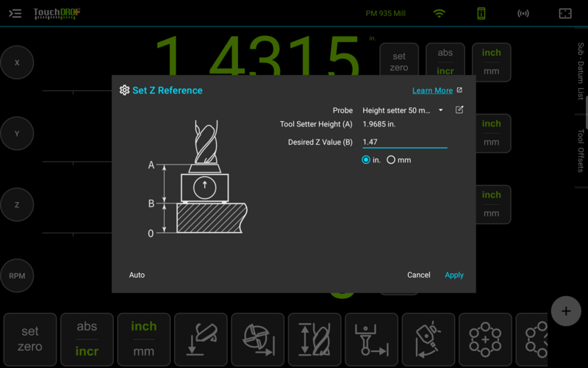Click the TouchDRO logo

pyautogui.click(x=57, y=13)
